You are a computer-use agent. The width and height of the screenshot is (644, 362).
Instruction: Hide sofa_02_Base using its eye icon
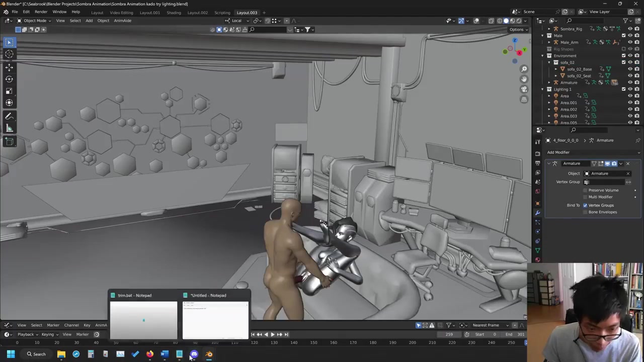(x=630, y=69)
